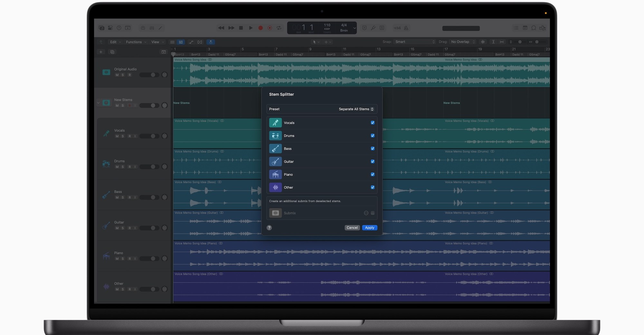Adjust the vertical zoom slider
This screenshot has width=644, height=335.
coord(520,42)
